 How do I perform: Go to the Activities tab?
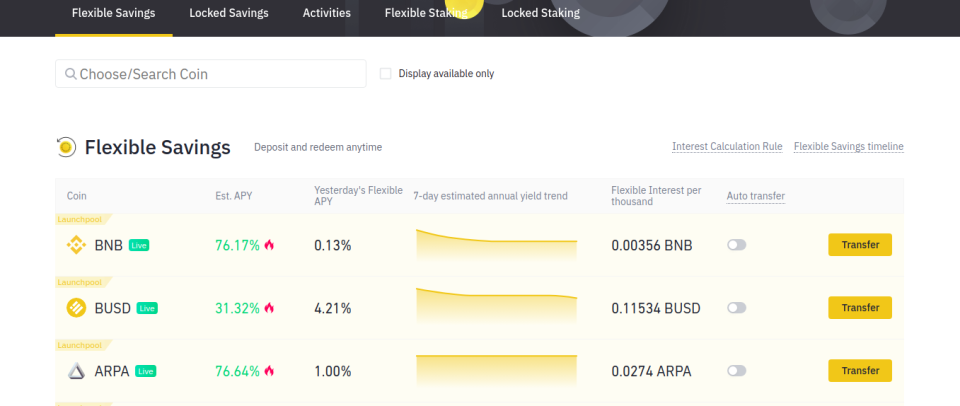(x=327, y=13)
